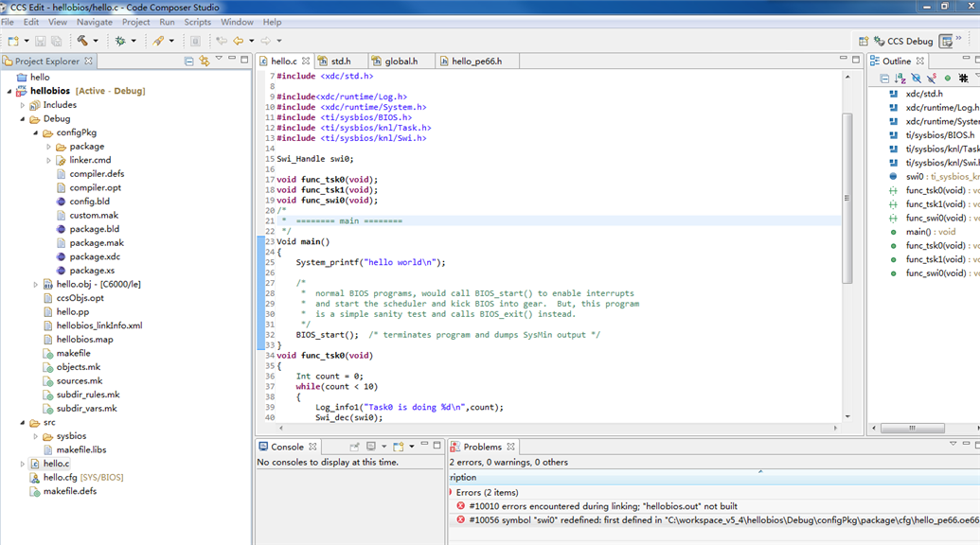Collapse all items in Project Explorer
980x545 pixels.
[x=188, y=61]
